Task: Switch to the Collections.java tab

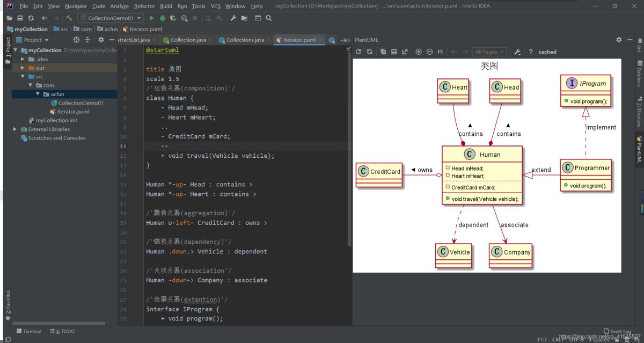Action: tap(245, 40)
